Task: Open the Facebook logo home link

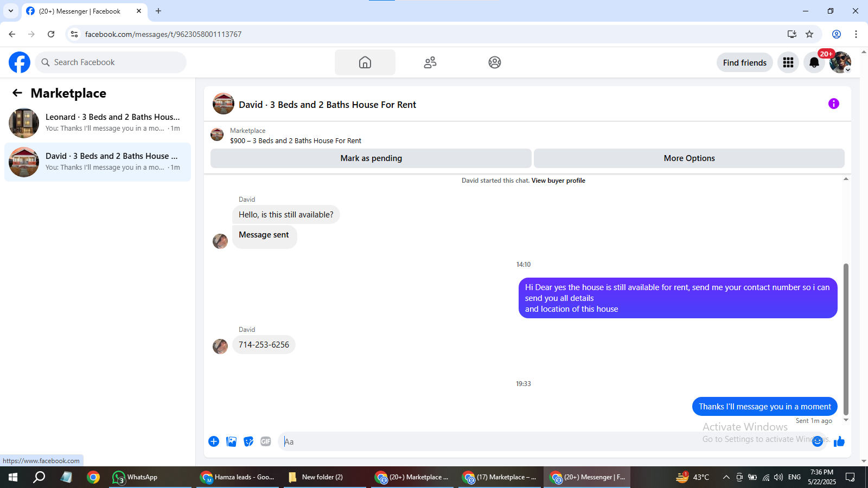Action: 20,62
